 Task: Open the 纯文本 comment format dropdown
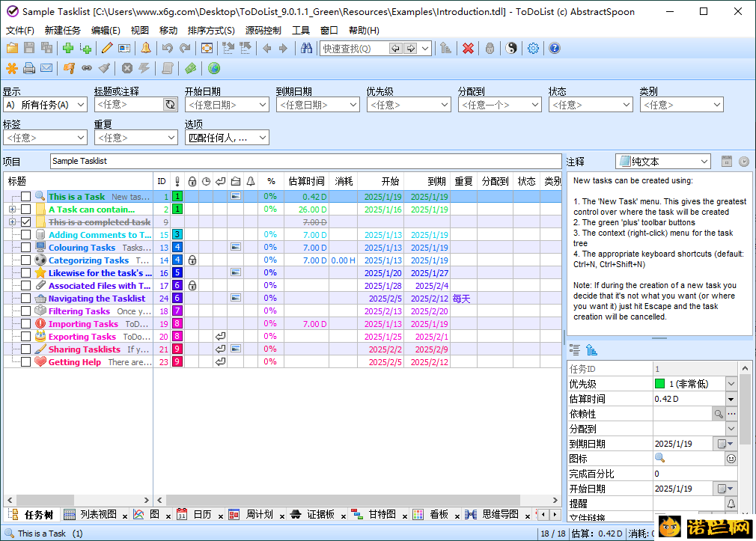click(x=663, y=162)
